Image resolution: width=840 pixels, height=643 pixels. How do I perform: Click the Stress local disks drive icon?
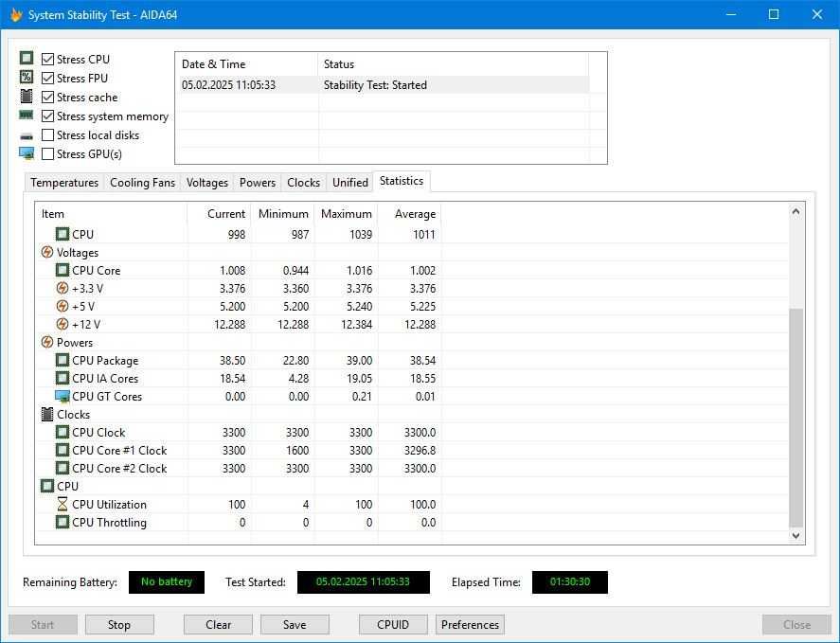[27, 136]
